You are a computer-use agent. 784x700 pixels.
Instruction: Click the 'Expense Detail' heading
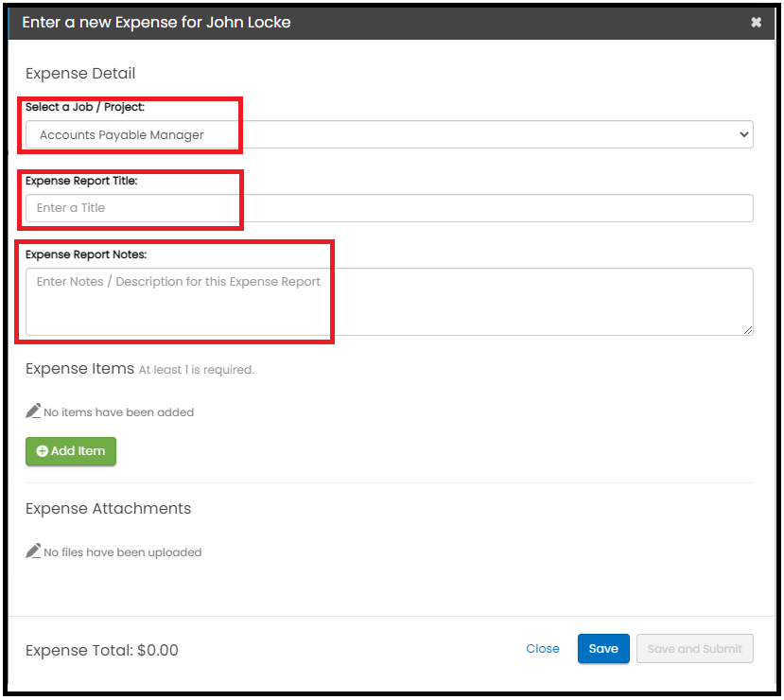click(80, 74)
